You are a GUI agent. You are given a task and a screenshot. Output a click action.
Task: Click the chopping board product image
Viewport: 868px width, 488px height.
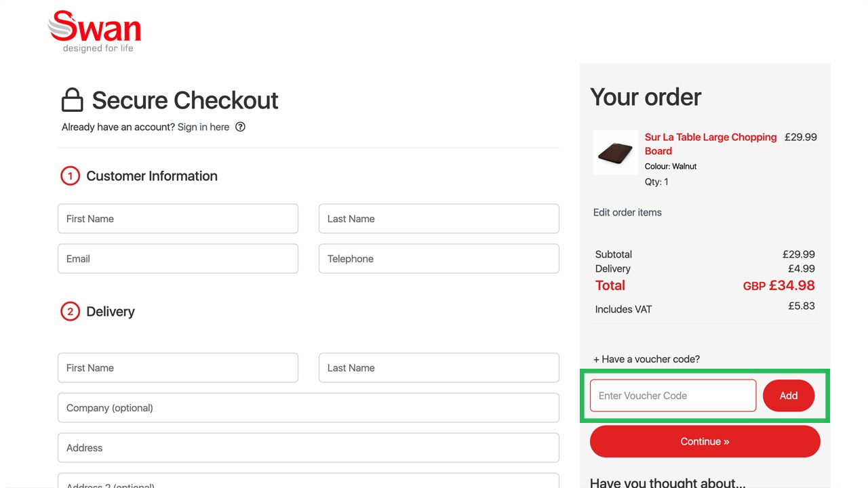point(615,152)
